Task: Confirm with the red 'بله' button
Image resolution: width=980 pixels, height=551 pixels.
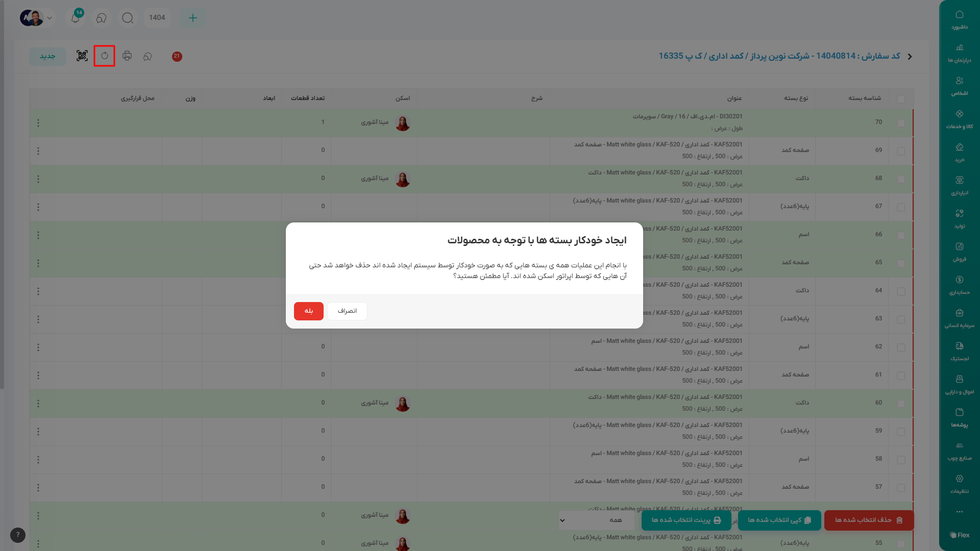Action: click(308, 311)
